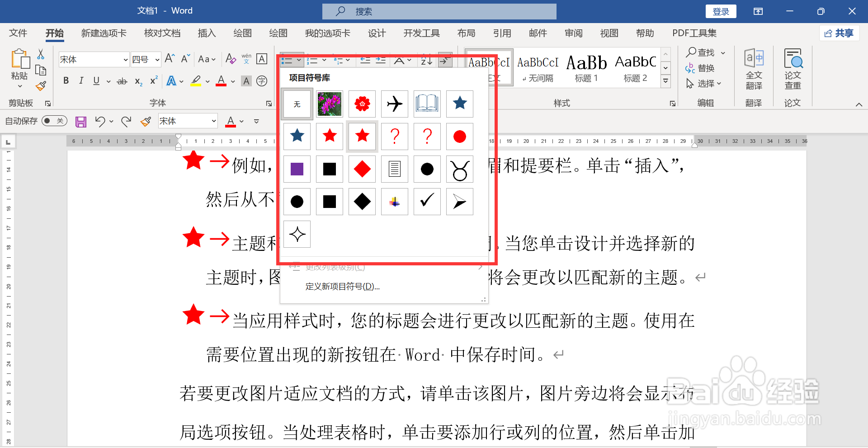The width and height of the screenshot is (868, 448).
Task: Expand the highlight color dropdown arrow
Action: (x=208, y=82)
